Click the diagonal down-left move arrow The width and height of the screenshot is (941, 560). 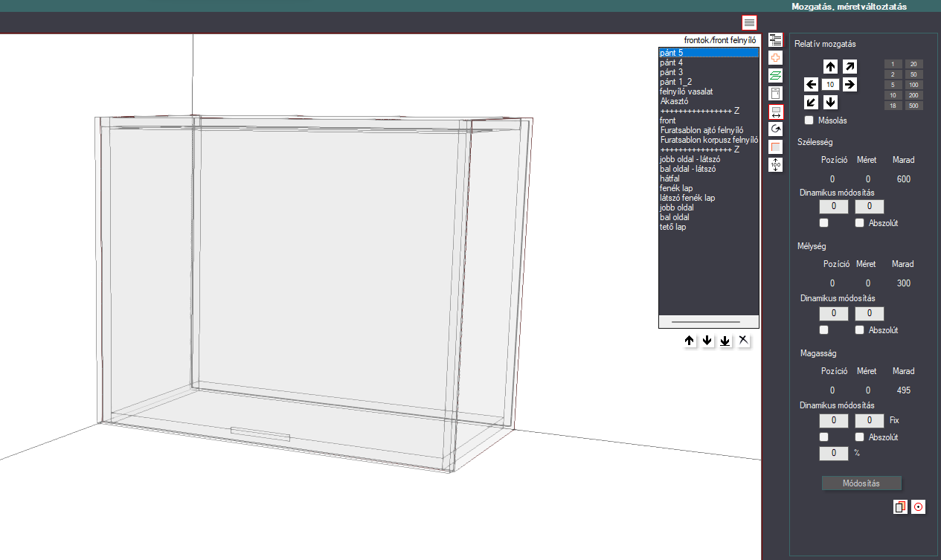pyautogui.click(x=812, y=102)
